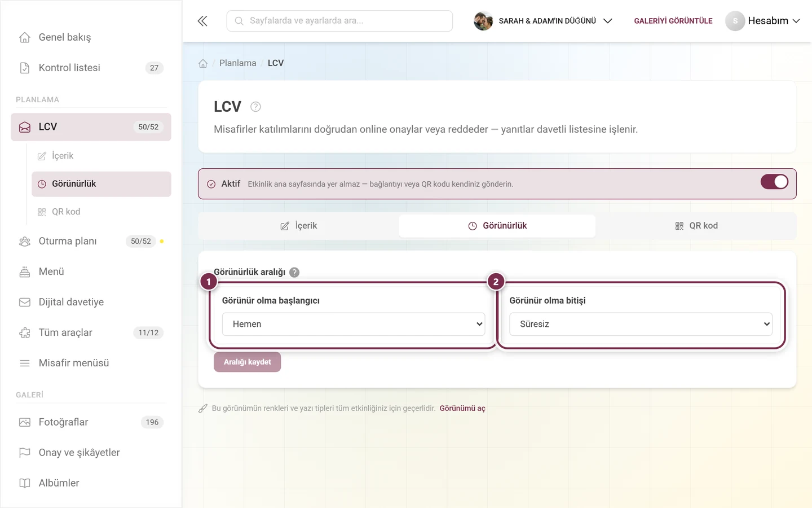Click the Oturma planı people icon

point(25,241)
